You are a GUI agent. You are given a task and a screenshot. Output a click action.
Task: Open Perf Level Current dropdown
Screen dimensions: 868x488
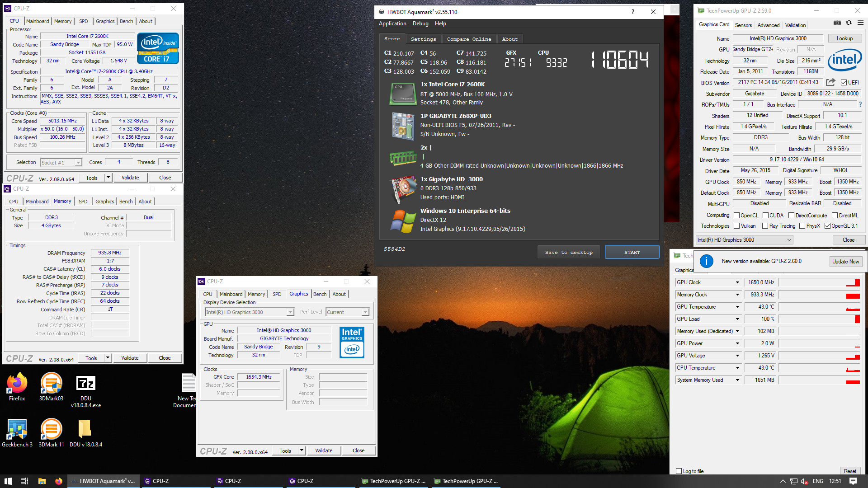[x=348, y=312]
